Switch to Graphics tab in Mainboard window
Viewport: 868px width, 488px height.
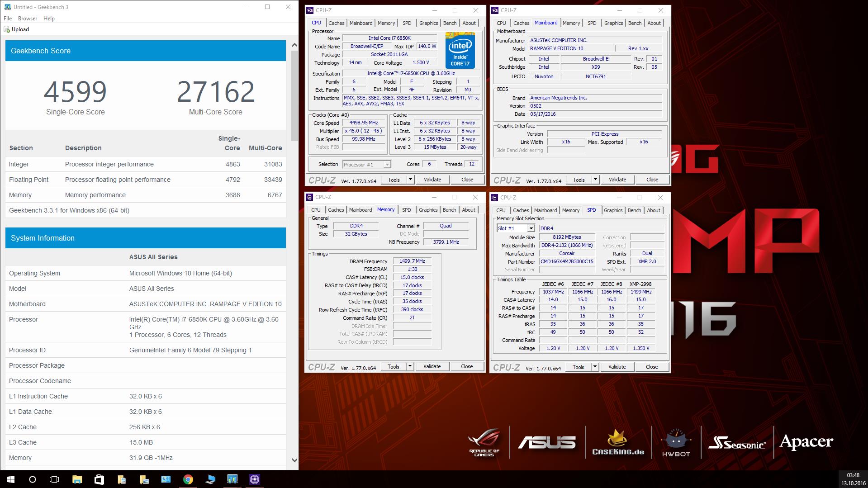tap(613, 23)
